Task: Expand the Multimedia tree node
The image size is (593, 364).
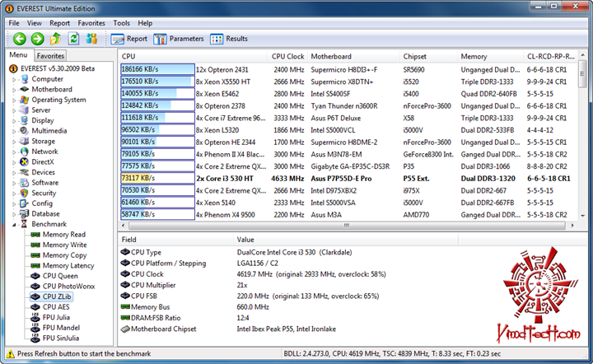Action: 14,132
